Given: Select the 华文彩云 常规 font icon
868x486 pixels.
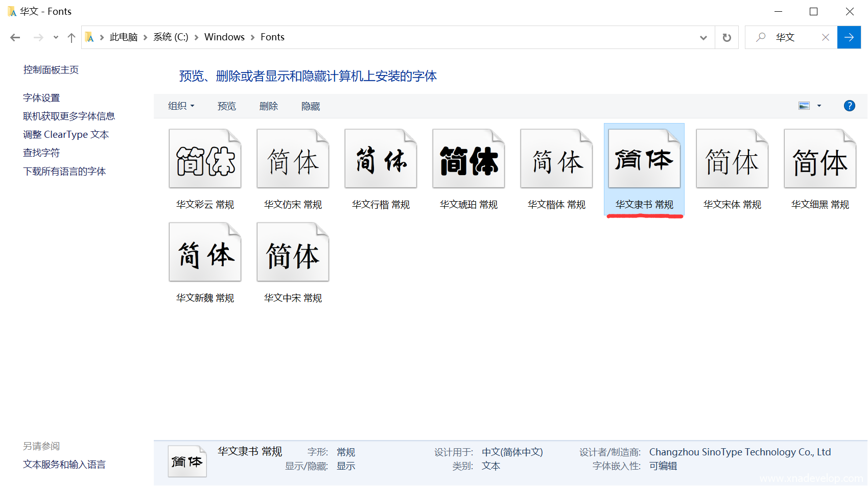Looking at the screenshot, I should coord(205,159).
